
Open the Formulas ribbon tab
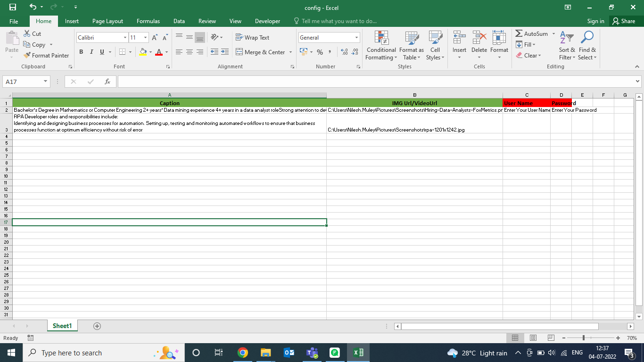(148, 21)
